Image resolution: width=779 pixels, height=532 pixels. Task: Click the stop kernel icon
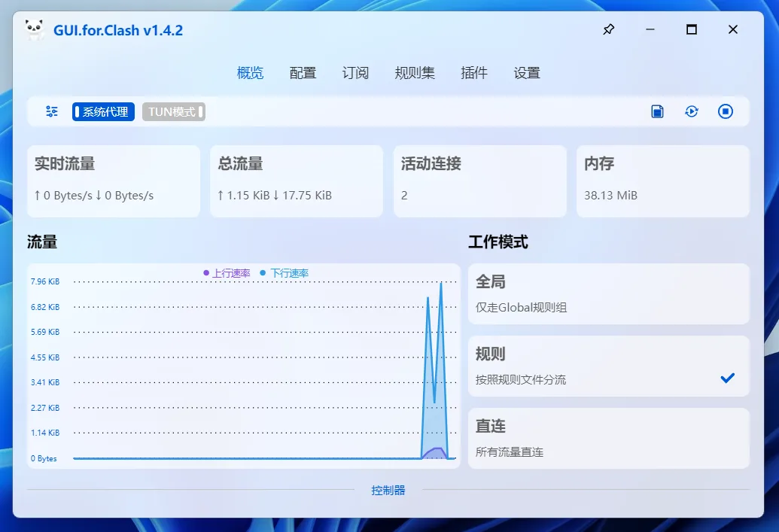coord(725,111)
